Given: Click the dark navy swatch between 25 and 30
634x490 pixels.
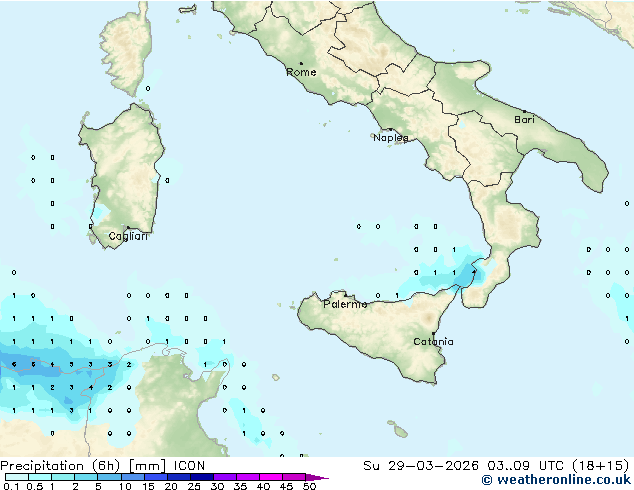Looking at the screenshot, I should coord(202,477).
